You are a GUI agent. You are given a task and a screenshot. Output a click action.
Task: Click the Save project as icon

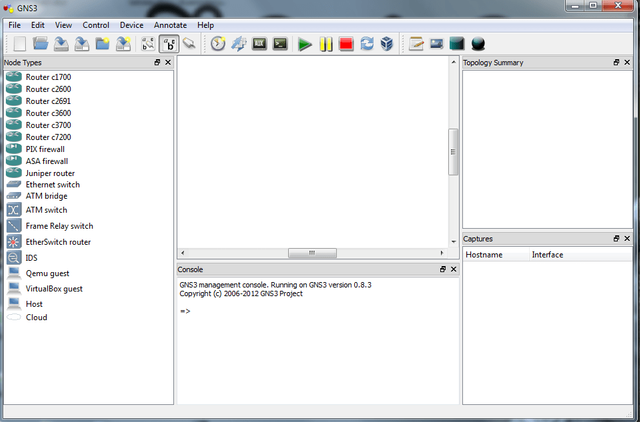click(x=82, y=44)
